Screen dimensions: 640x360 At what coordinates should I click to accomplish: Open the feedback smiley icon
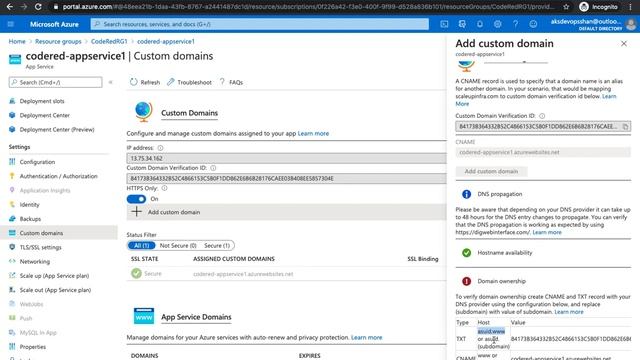coord(533,24)
